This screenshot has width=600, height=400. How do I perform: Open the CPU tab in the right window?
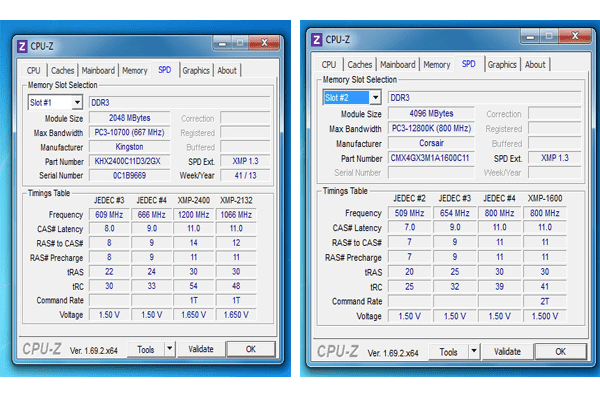[329, 65]
